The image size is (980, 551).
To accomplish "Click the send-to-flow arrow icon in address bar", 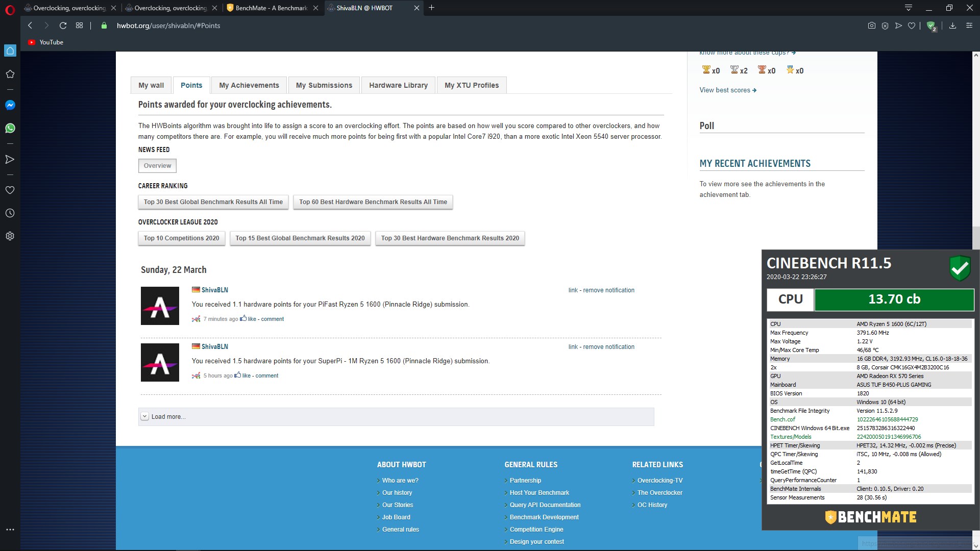I will pos(898,26).
